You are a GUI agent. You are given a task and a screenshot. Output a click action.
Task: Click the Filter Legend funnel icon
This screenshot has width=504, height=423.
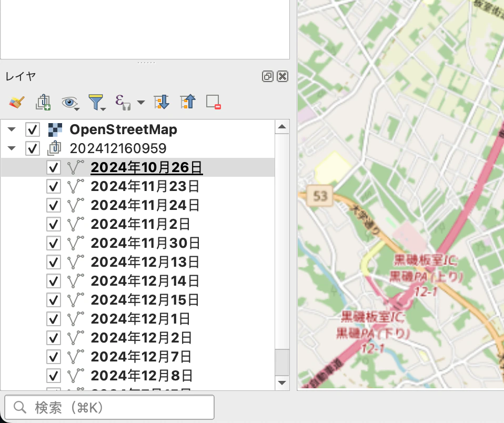(x=96, y=102)
